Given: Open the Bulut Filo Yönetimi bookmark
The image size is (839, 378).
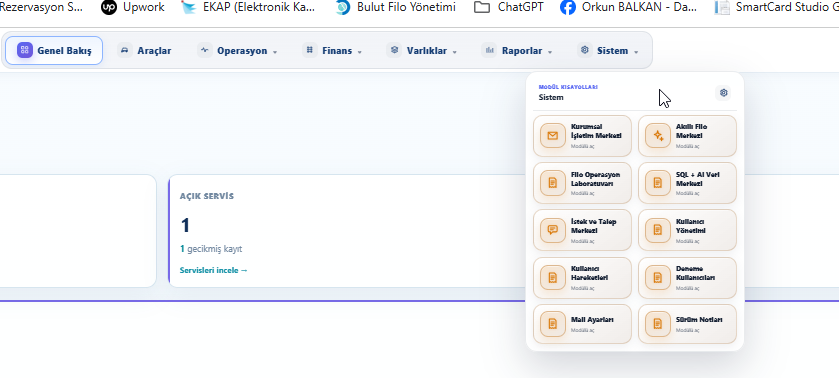Looking at the screenshot, I should pos(396,7).
